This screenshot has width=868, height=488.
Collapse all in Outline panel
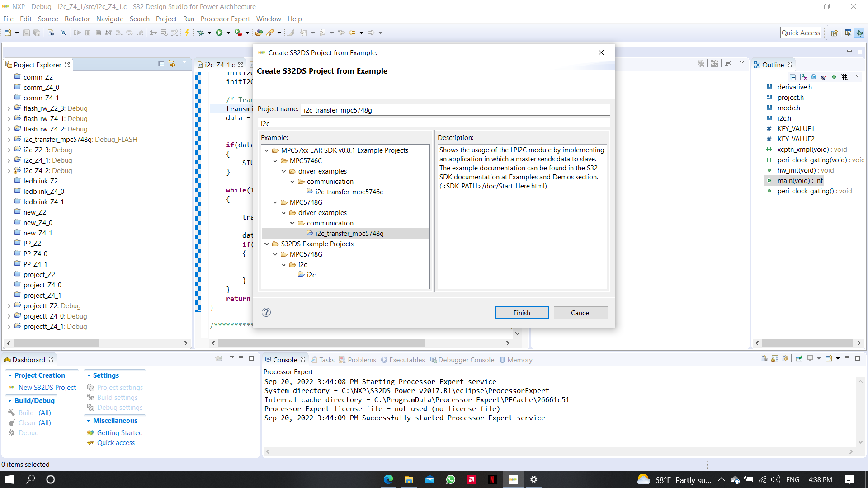click(793, 77)
